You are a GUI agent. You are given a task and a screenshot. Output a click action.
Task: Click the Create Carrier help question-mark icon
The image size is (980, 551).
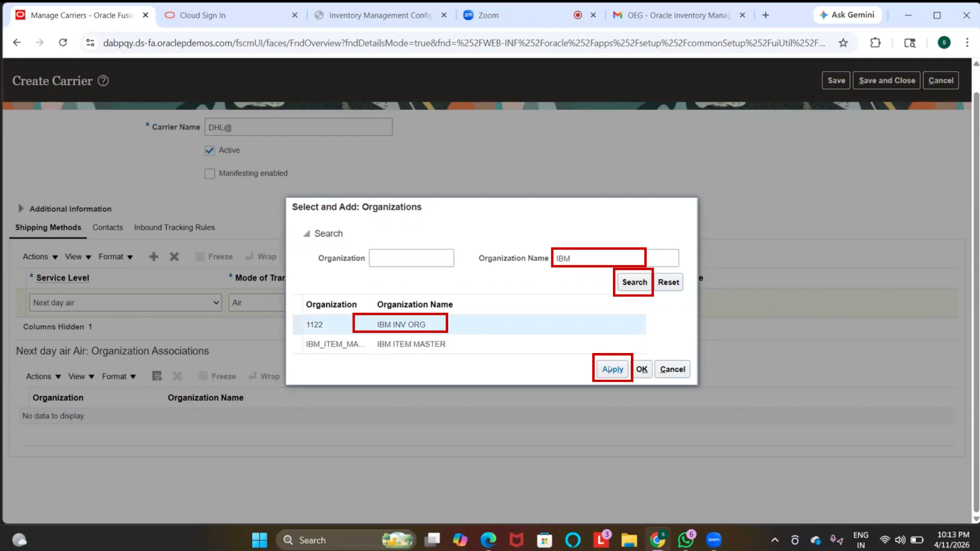pyautogui.click(x=103, y=81)
